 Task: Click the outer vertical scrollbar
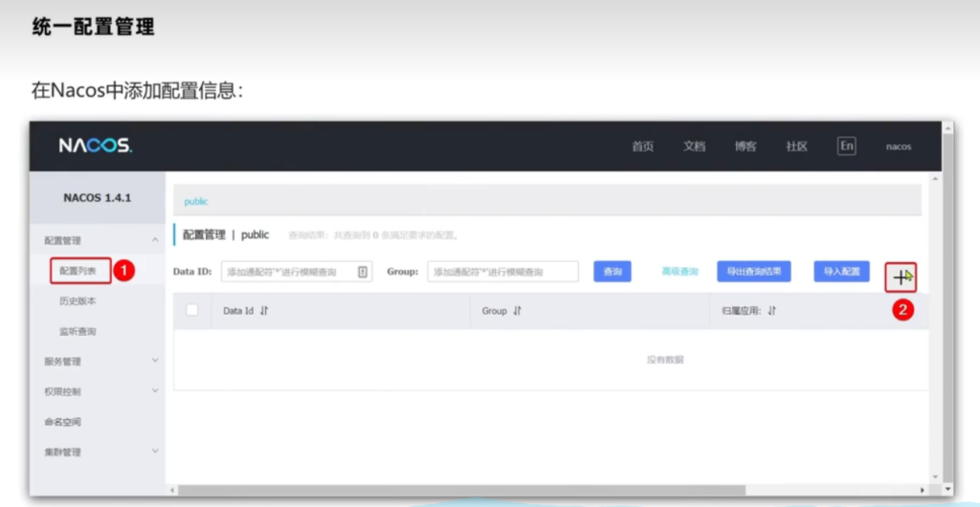pyautogui.click(x=948, y=306)
